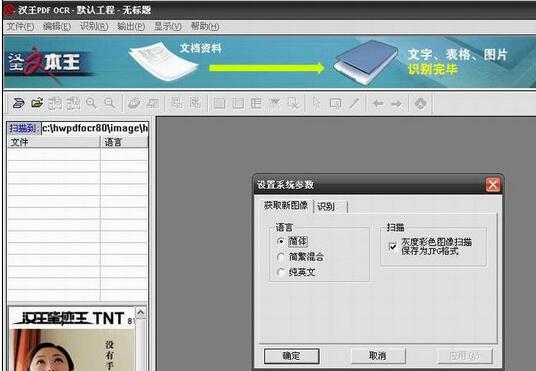Switch to the 识别 tab in dialog
The width and height of the screenshot is (536, 371).
click(x=330, y=207)
